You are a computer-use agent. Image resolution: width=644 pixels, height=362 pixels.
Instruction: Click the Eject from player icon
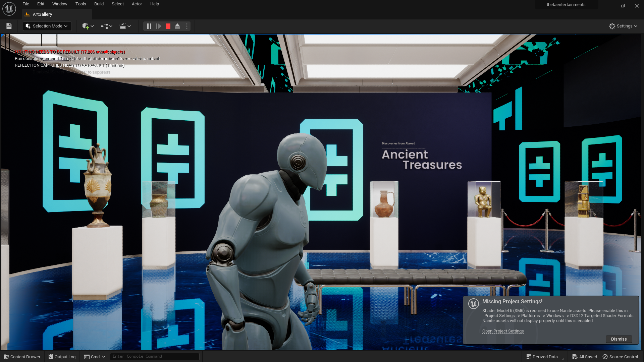point(177,26)
